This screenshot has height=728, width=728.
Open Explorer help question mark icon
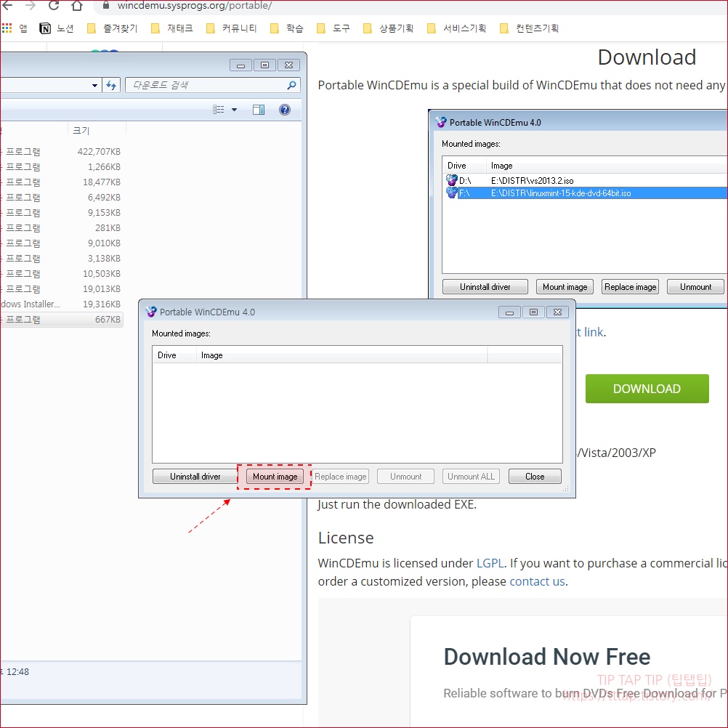point(285,110)
